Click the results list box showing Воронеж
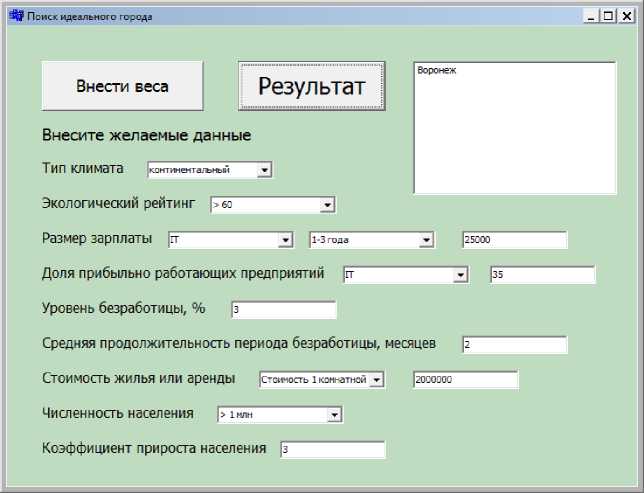This screenshot has width=644, height=493. coord(514,128)
